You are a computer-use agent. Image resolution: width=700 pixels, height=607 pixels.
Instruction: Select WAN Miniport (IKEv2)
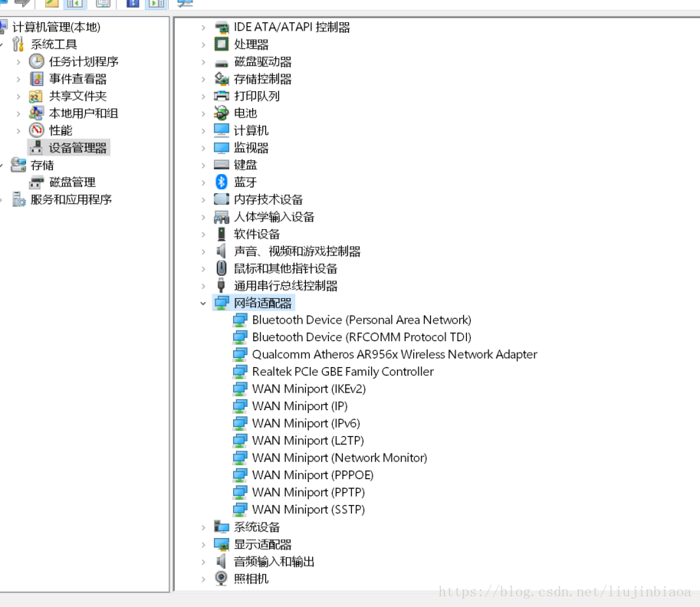(x=309, y=389)
